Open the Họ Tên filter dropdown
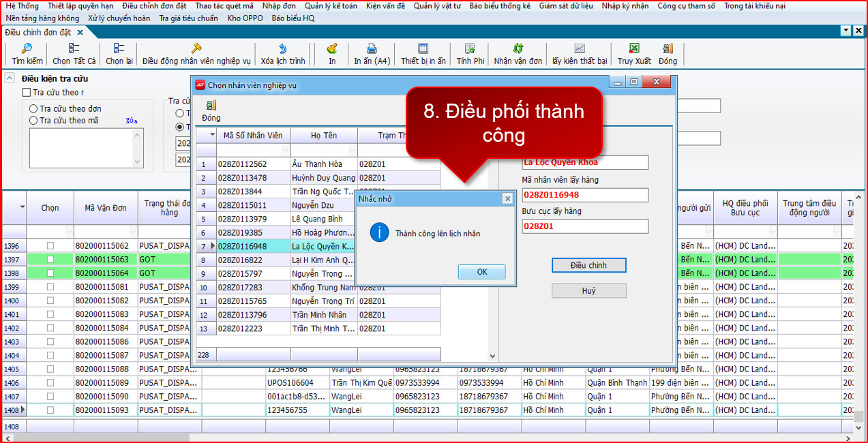 353,150
